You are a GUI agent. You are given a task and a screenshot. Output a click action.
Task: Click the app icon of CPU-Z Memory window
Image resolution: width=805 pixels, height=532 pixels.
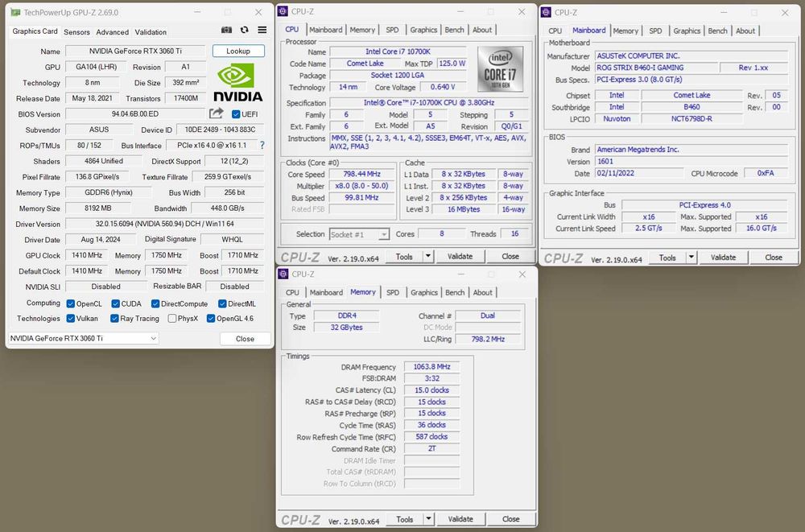point(283,274)
